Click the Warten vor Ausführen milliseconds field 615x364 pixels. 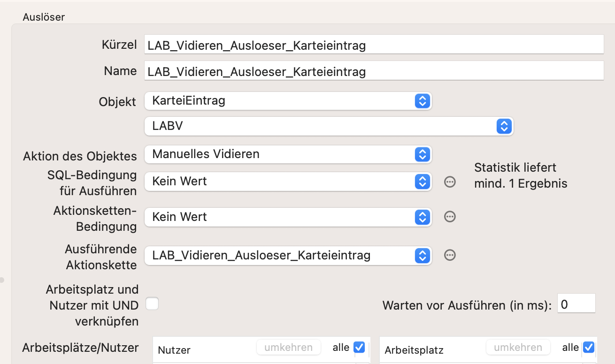click(x=576, y=304)
